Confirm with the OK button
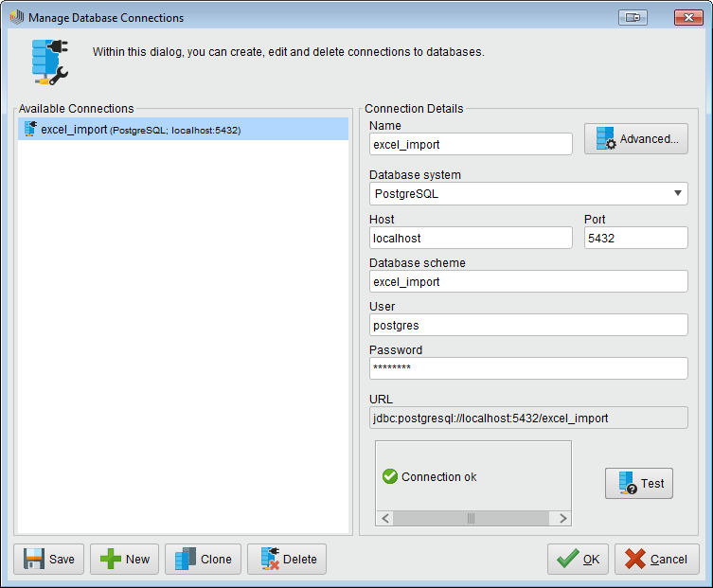The height and width of the screenshot is (588, 713). (x=578, y=559)
